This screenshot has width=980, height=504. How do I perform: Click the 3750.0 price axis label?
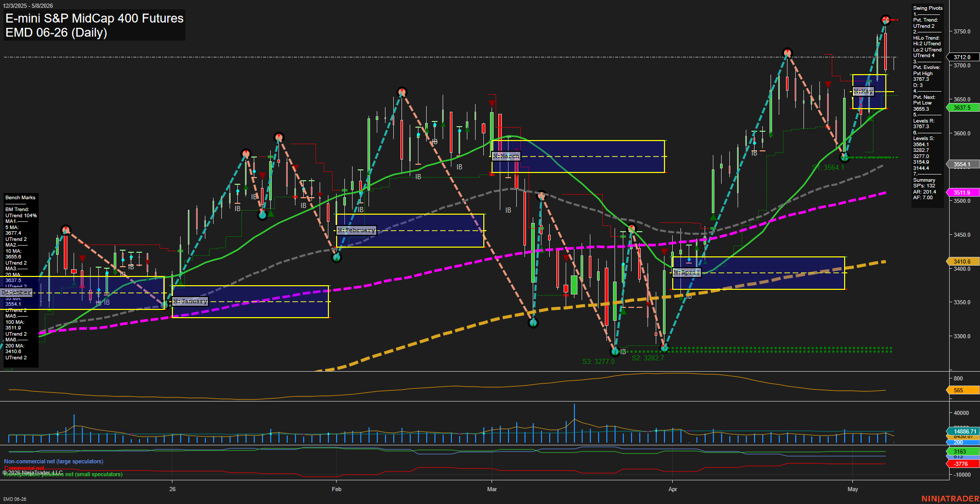(x=962, y=31)
